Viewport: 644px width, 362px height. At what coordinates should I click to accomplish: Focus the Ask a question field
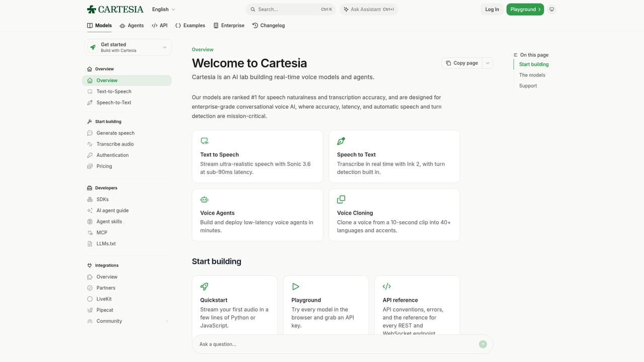pyautogui.click(x=342, y=344)
